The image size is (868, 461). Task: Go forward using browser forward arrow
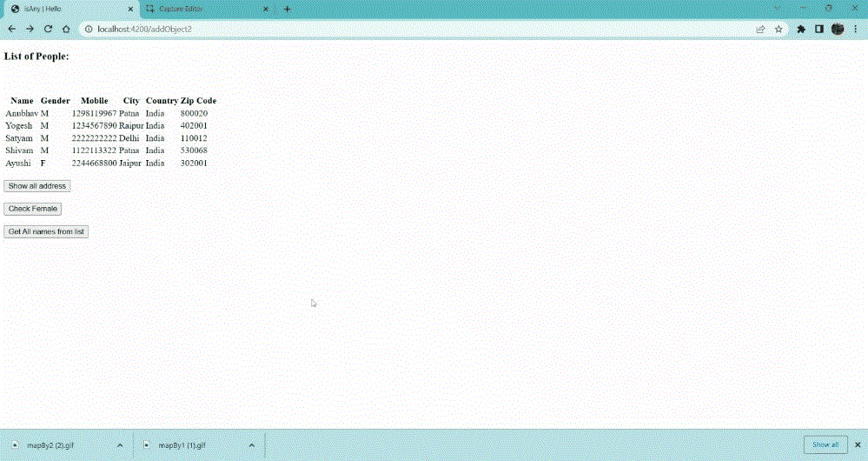[x=30, y=29]
